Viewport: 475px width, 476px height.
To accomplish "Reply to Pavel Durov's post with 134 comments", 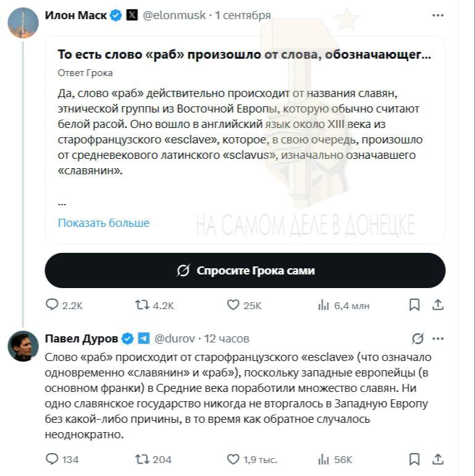I will pos(62,459).
